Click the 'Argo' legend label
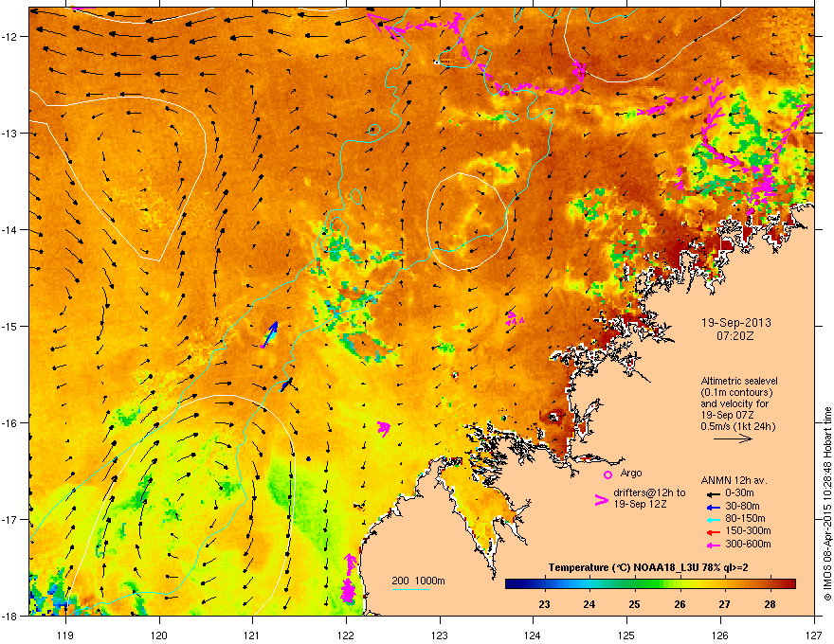 (631, 473)
